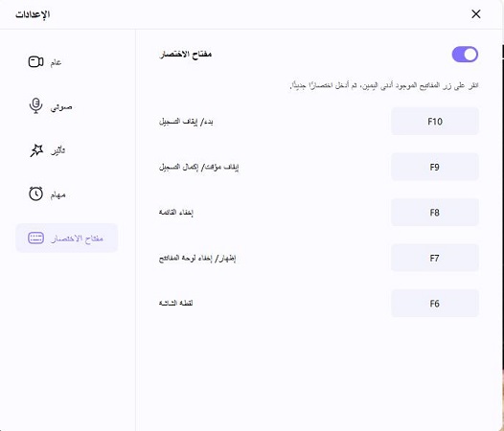Click the لقطة الشاشة screenshot label
This screenshot has width=504, height=431.
click(x=175, y=303)
